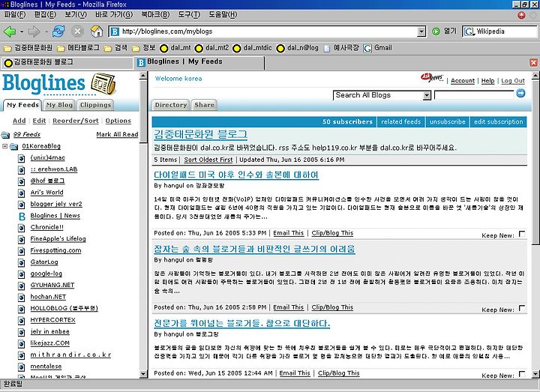Open the Back button history dropdown arrow
540x392 pixels.
tap(22, 31)
